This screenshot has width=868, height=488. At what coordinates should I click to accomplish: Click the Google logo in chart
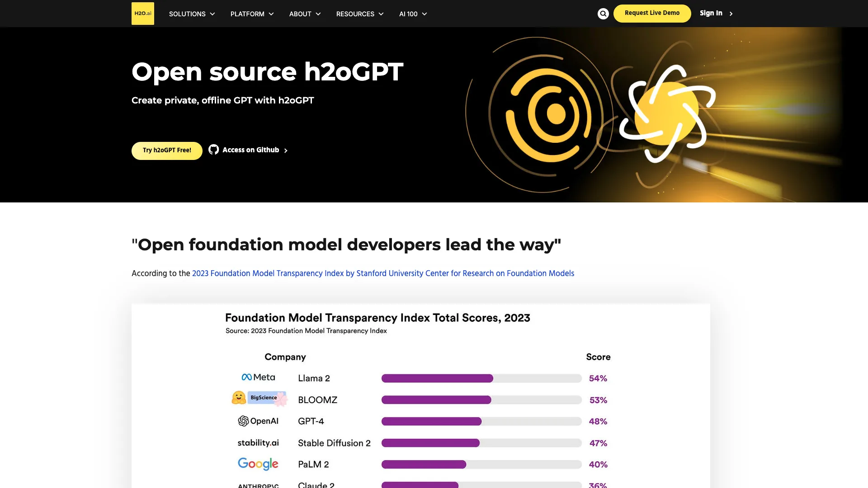coord(258,464)
